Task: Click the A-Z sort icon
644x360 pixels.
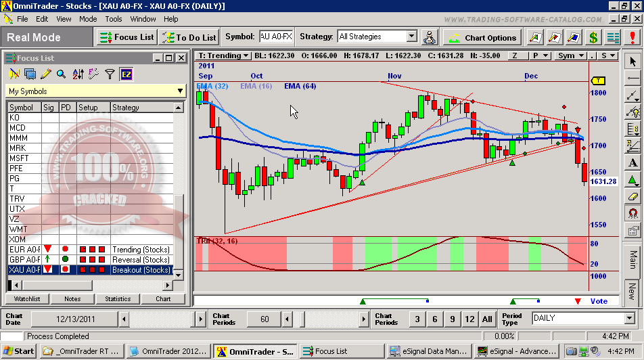Action: tap(77, 74)
